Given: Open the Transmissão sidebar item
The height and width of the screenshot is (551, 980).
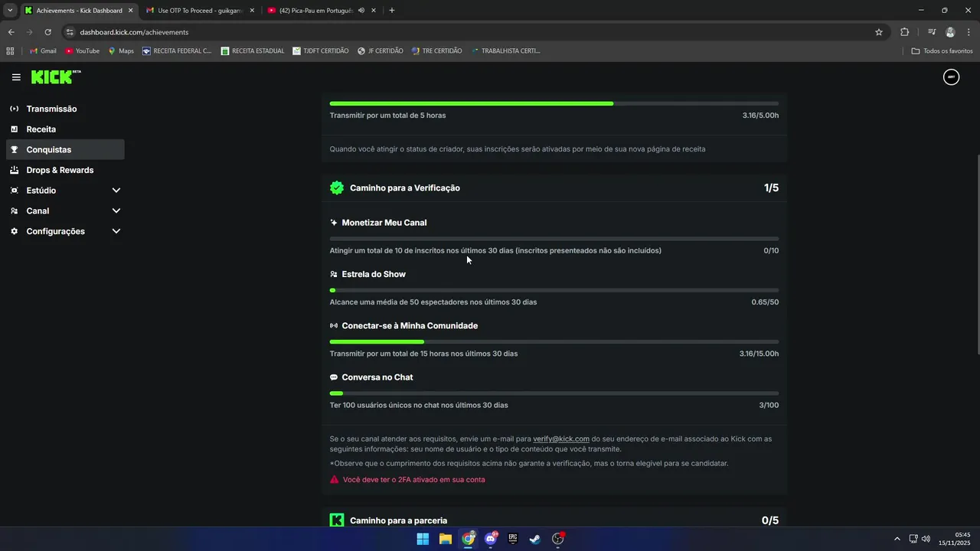Looking at the screenshot, I should 65,109.
